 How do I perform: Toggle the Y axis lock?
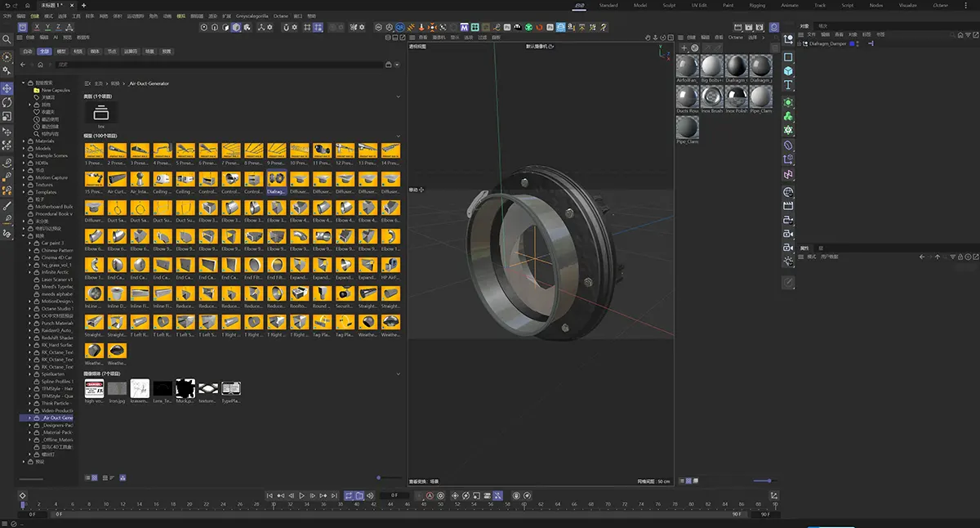48,27
